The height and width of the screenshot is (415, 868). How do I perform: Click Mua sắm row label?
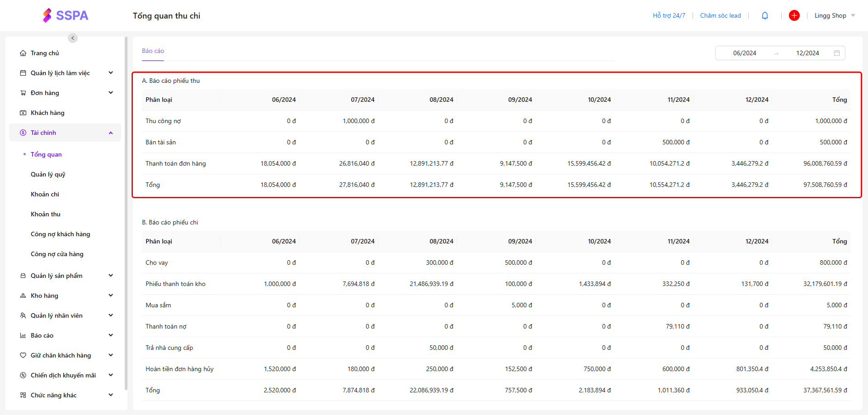coord(158,305)
